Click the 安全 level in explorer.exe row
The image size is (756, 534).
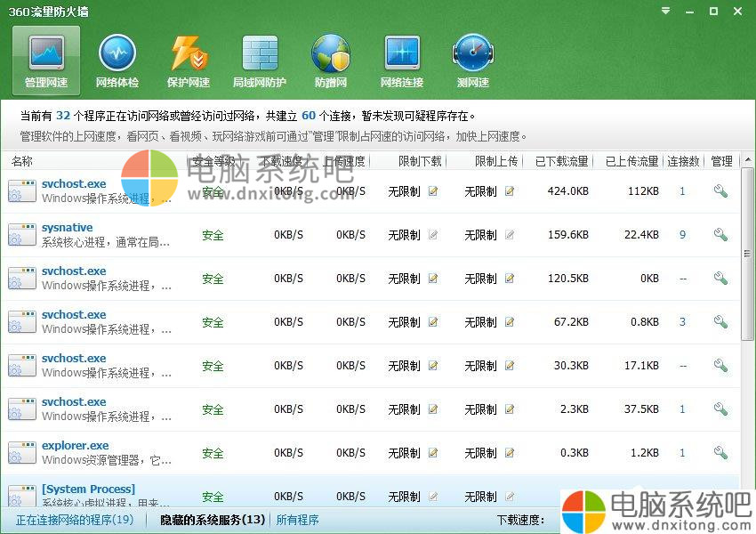[x=213, y=453]
